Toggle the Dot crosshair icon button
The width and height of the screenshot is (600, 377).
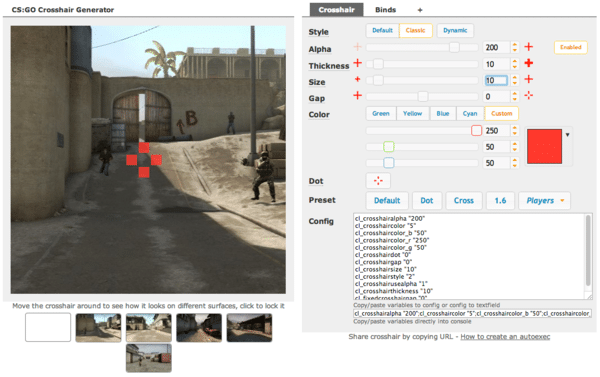(378, 181)
